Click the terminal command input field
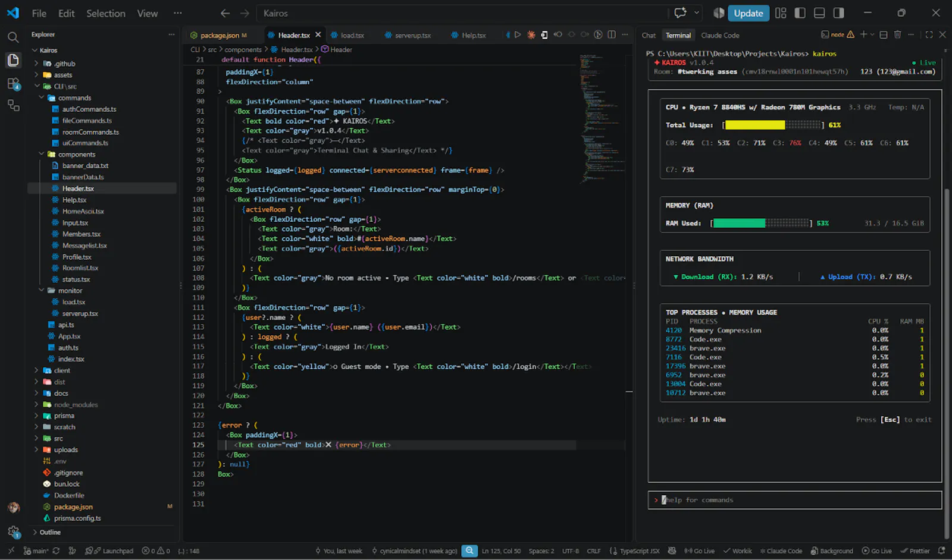 [x=795, y=500]
